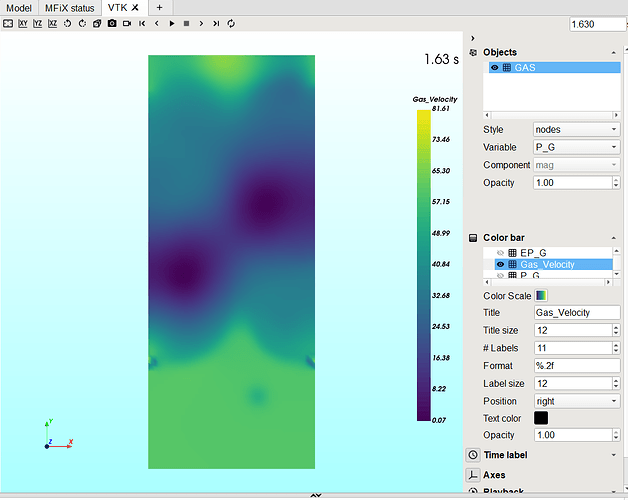
Task: Toggle visibility of GAS object
Action: (495, 68)
